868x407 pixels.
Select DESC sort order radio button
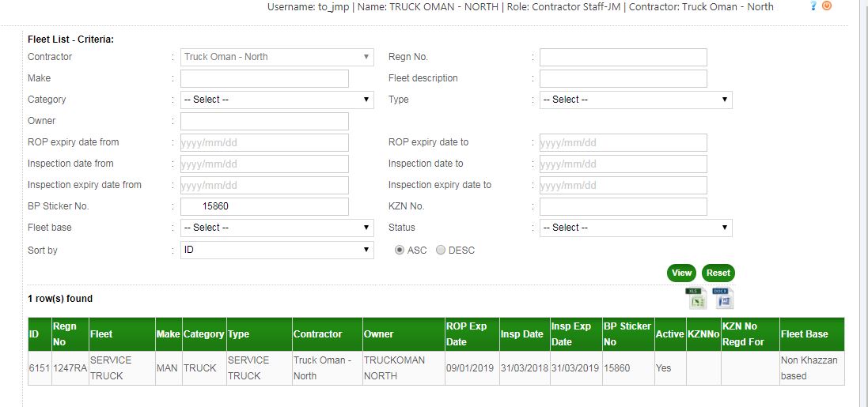[441, 250]
